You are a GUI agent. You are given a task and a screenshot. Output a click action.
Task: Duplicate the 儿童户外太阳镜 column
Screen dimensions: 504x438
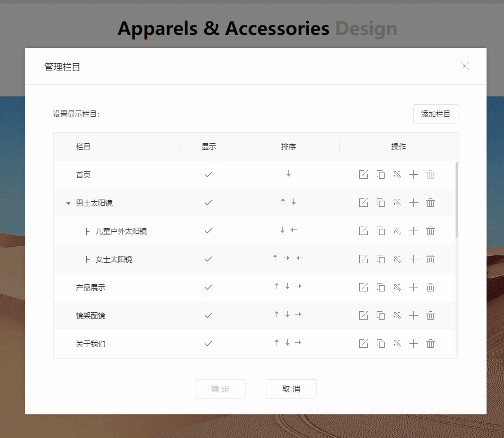(x=381, y=231)
